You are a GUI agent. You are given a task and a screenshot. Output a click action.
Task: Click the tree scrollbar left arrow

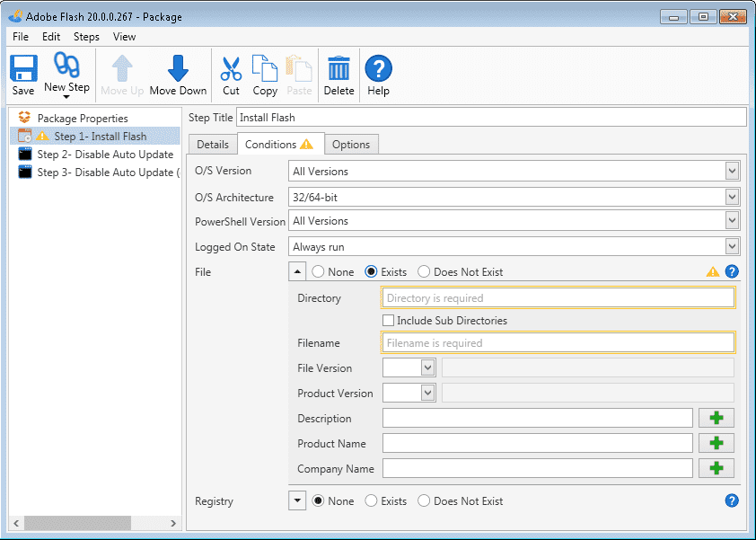16,523
